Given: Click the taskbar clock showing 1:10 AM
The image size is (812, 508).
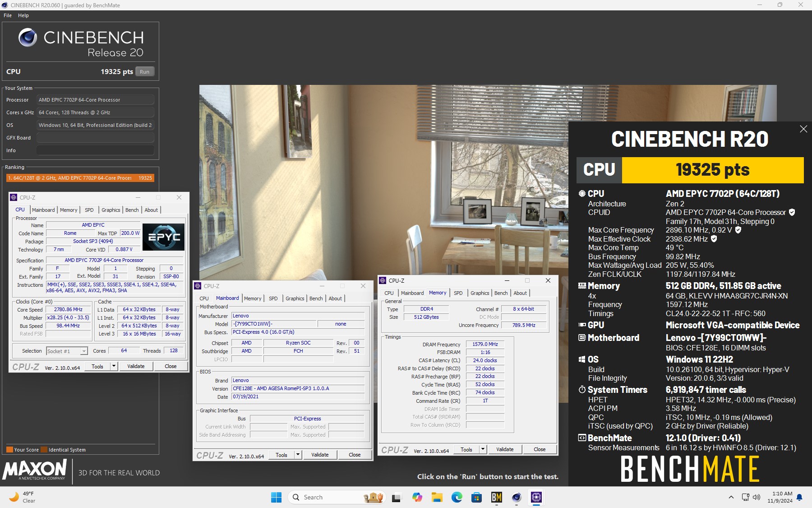Looking at the screenshot, I should pyautogui.click(x=780, y=497).
